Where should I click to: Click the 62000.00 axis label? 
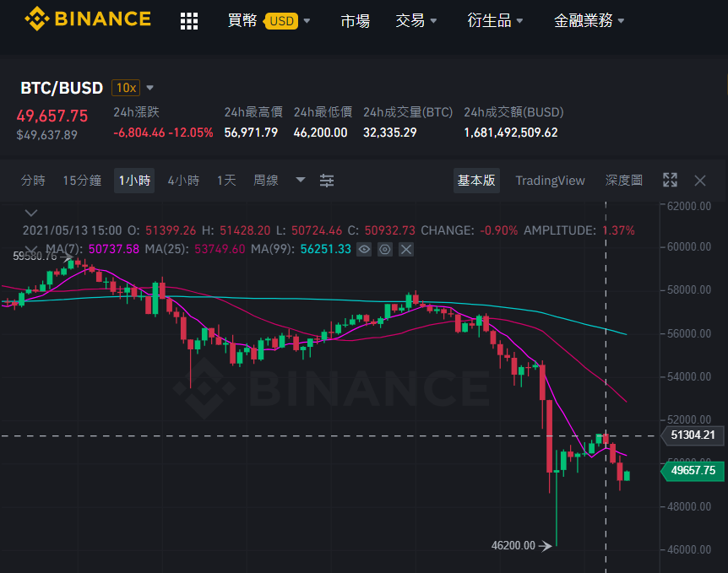point(689,207)
